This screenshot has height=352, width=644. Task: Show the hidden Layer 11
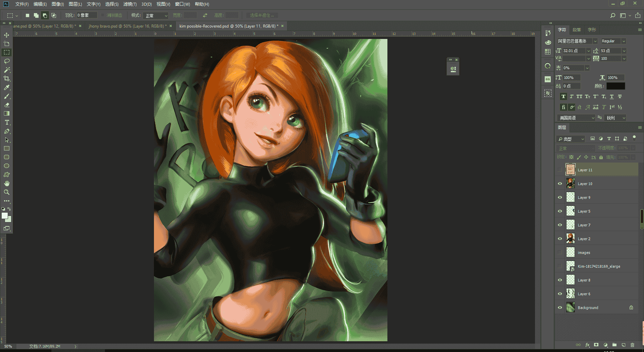(x=560, y=170)
